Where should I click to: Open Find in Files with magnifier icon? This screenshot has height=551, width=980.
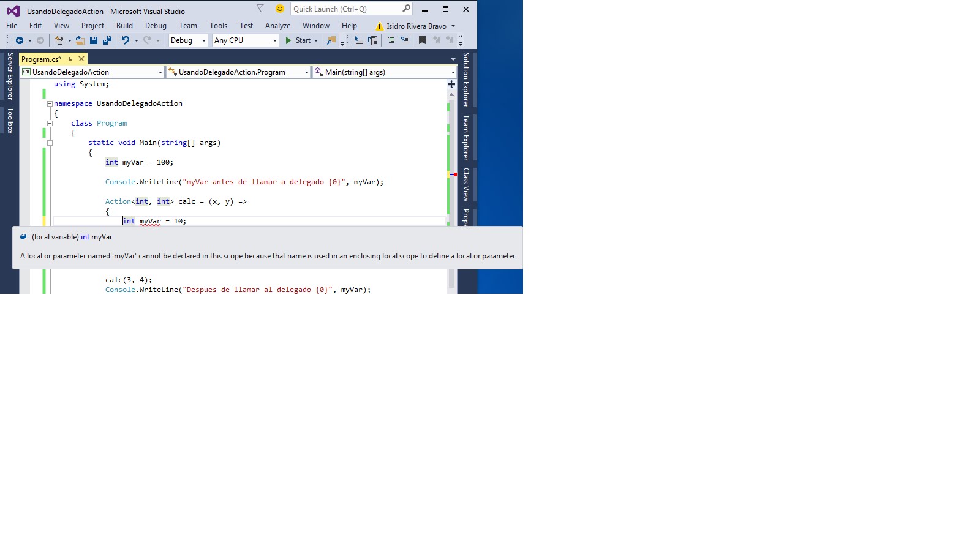point(331,40)
